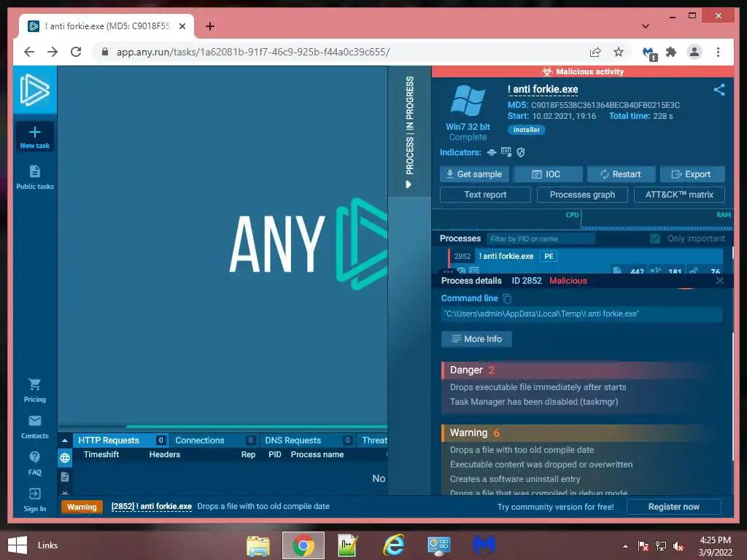Image resolution: width=747 pixels, height=560 pixels.
Task: Open a new browser tab
Action: pos(210,26)
